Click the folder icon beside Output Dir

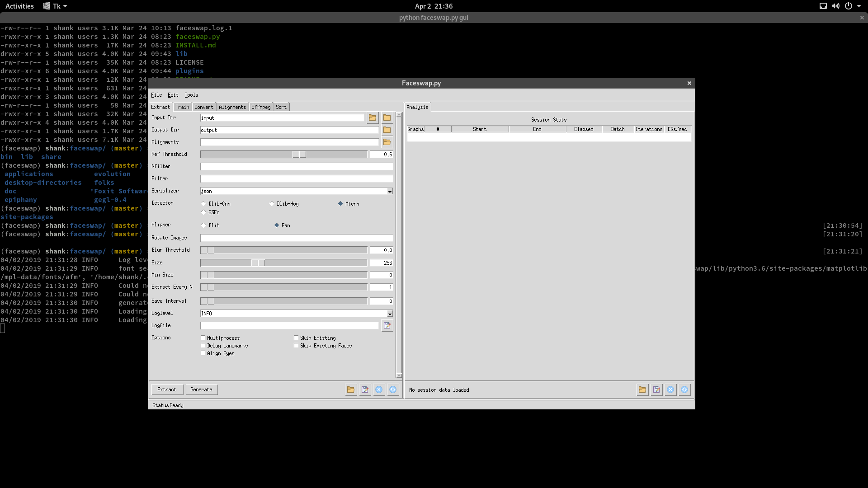point(387,130)
